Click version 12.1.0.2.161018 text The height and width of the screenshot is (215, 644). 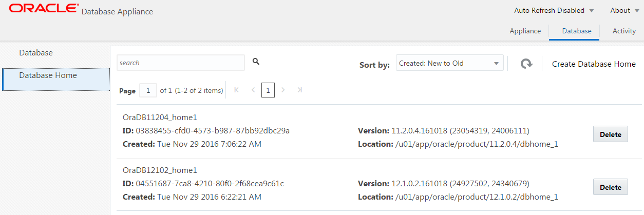pyautogui.click(x=460, y=183)
